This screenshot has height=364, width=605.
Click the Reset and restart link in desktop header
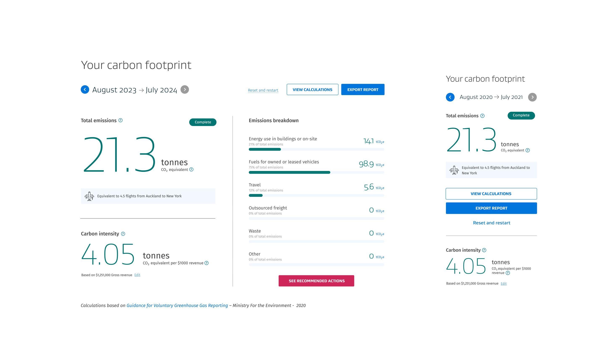click(263, 90)
